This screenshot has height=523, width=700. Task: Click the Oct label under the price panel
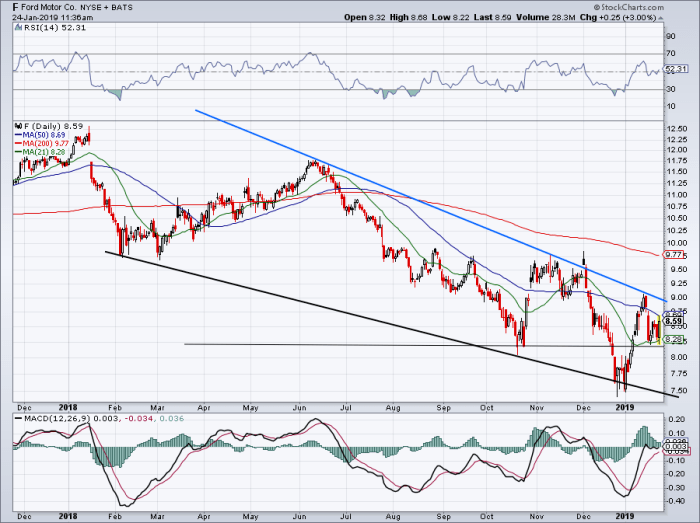[x=487, y=407]
